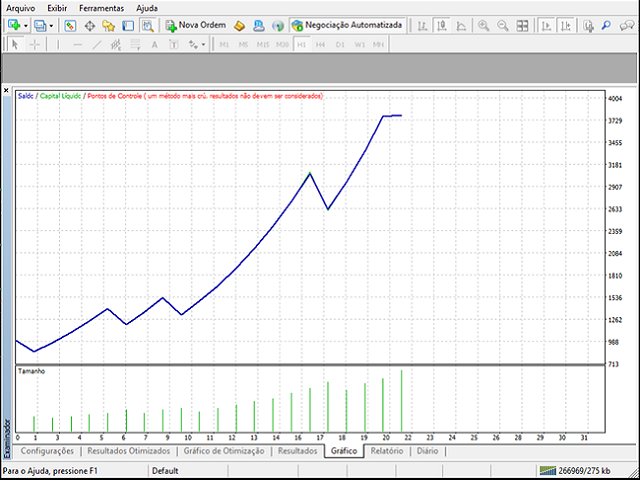This screenshot has width=640, height=480.
Task: Go to the Configurações tab
Action: click(x=47, y=451)
